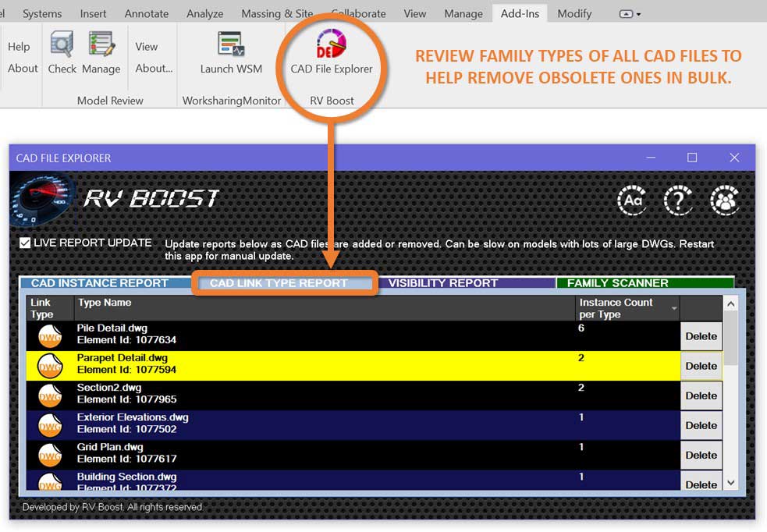
Task: Delete the Exterior Elevations.dwg link type
Action: (x=701, y=425)
